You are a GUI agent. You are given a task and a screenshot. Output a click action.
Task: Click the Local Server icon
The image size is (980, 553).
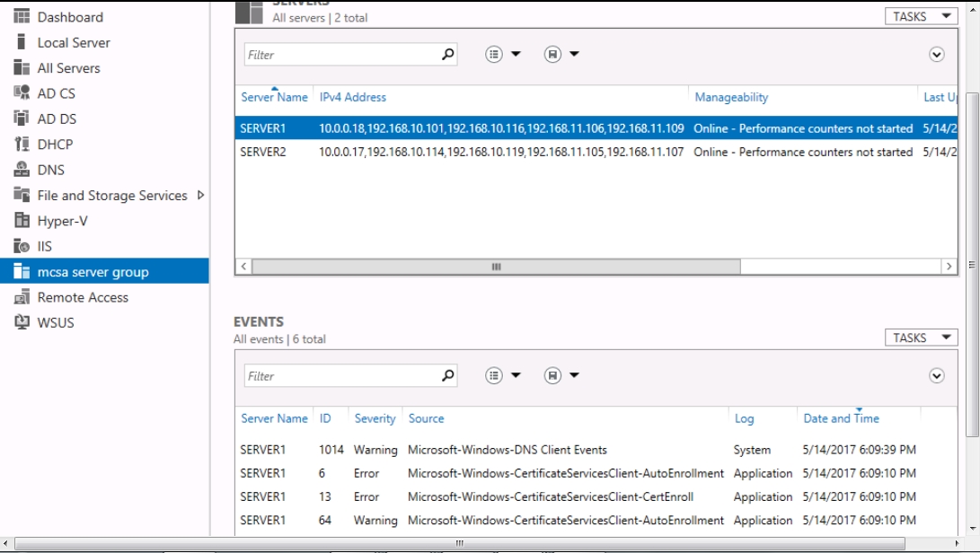(x=22, y=42)
